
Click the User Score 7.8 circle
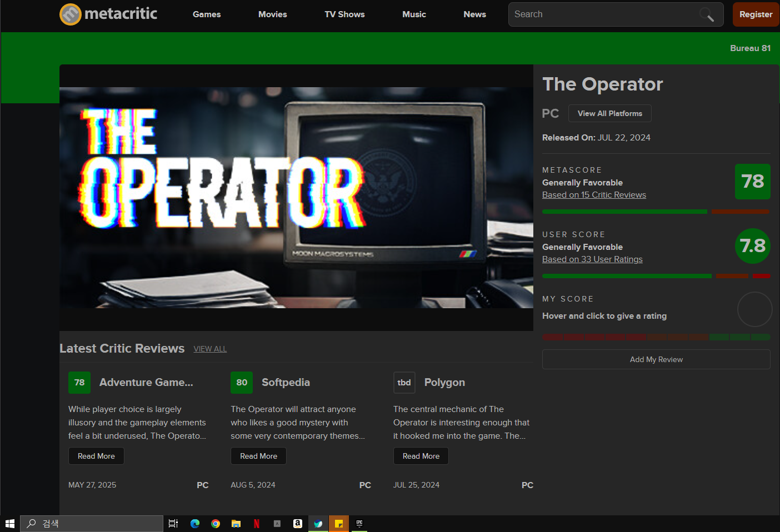[x=753, y=246]
